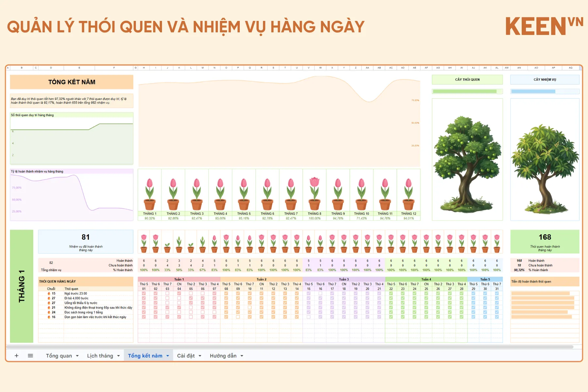Toggle Dọn gọn bàn làm việc checkbox for day 31
The image size is (588, 392).
pos(497,317)
